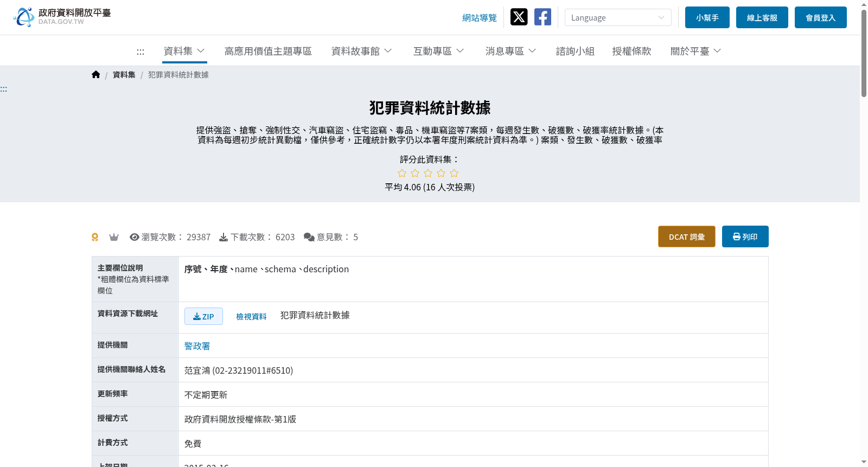Open the Facebook social icon
The width and height of the screenshot is (868, 467).
[x=542, y=17]
